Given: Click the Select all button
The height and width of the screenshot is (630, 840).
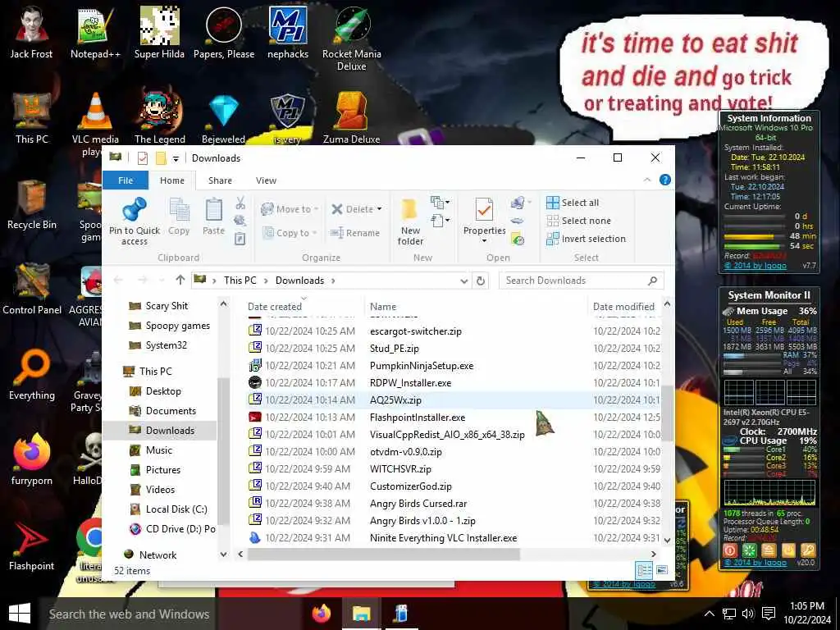Looking at the screenshot, I should (x=573, y=203).
